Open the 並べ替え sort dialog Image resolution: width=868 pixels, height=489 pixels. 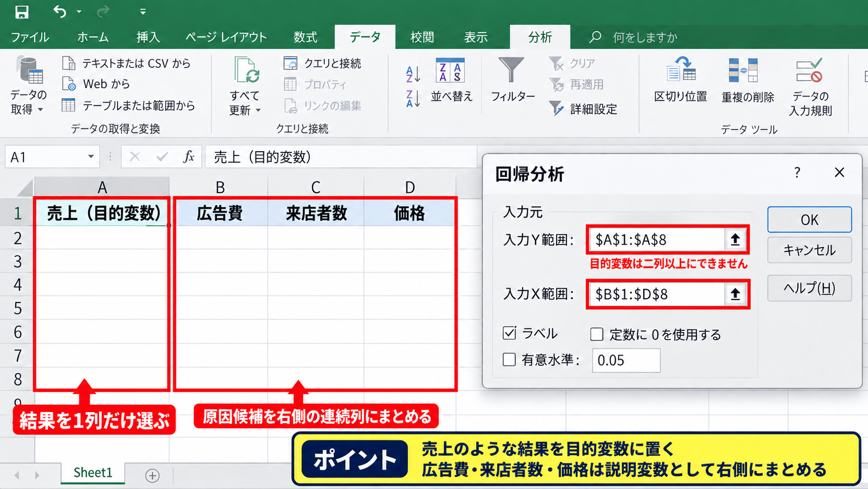coord(451,80)
